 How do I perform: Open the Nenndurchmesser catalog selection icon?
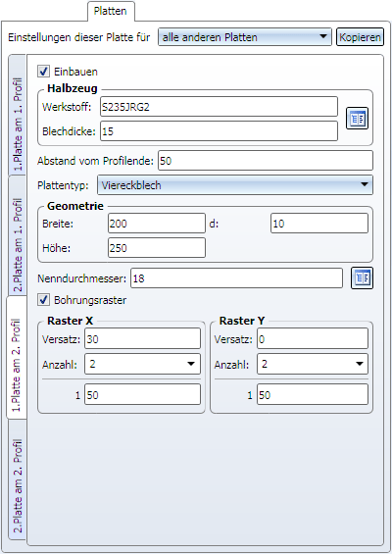[362, 278]
